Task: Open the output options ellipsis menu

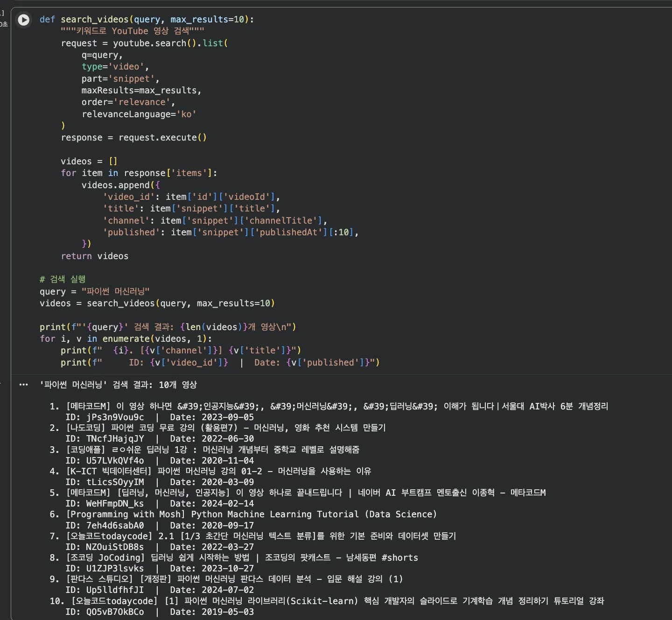Action: 23,385
